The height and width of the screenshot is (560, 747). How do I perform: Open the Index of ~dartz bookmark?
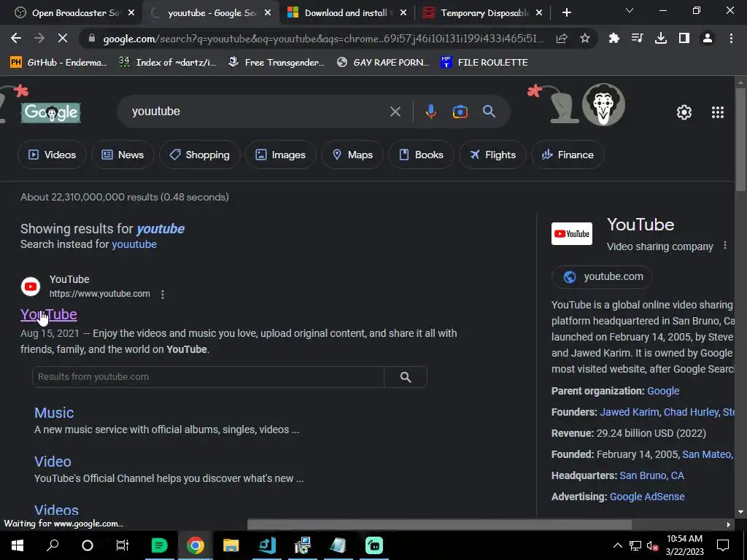pos(168,63)
